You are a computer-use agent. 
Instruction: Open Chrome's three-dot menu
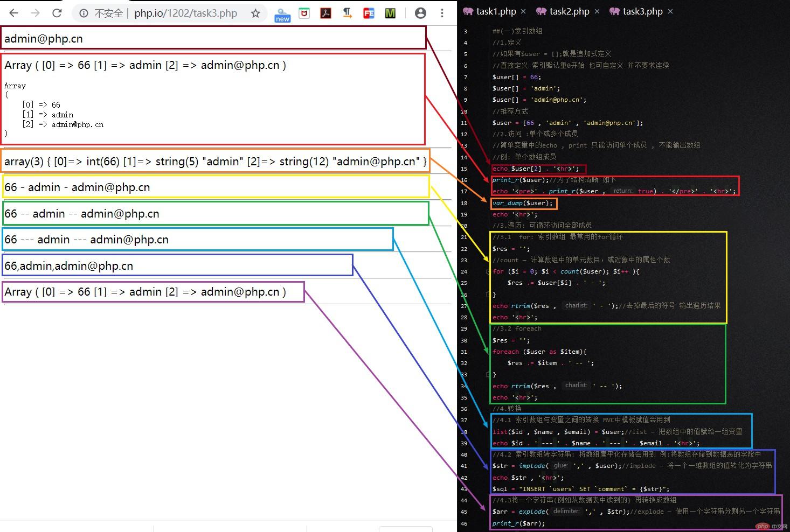[x=442, y=13]
